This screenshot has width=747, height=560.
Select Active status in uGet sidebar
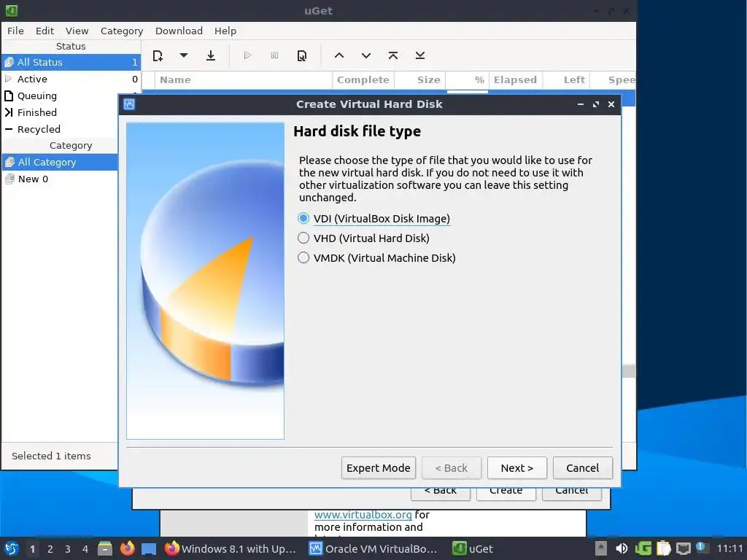71,79
